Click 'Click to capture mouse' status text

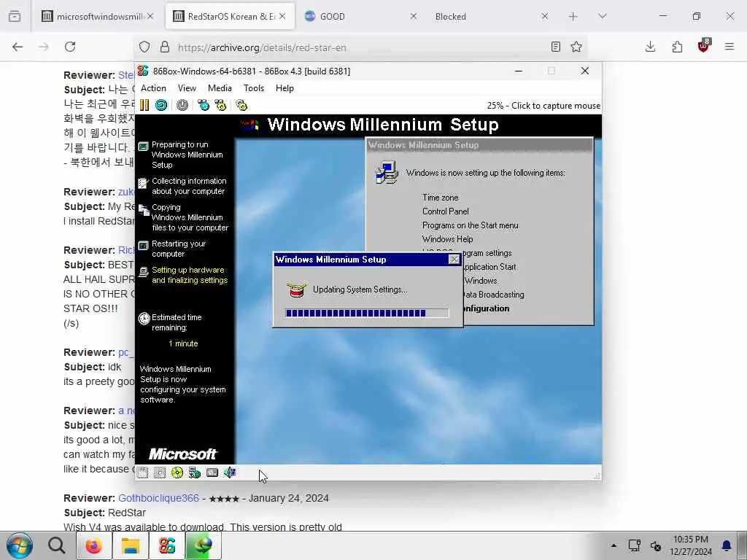555,106
